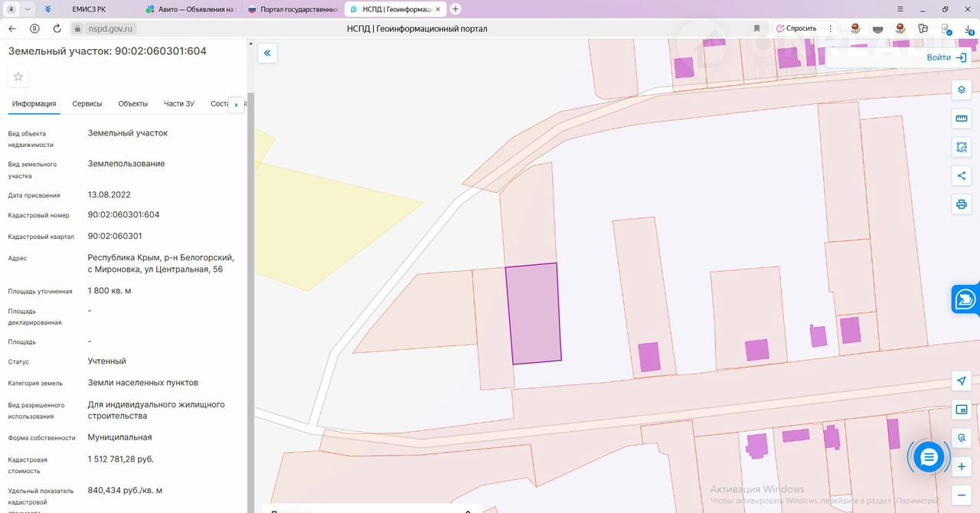
Task: Click the Спросить assistant button
Action: tap(796, 28)
